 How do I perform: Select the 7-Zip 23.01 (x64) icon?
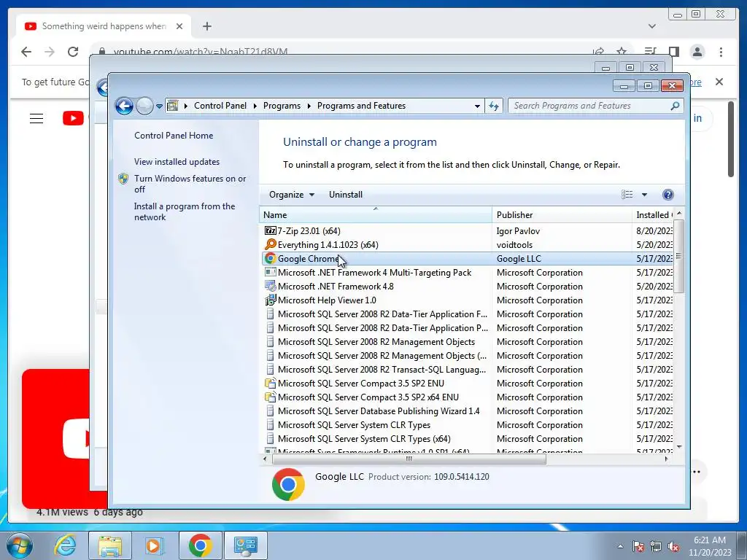270,230
